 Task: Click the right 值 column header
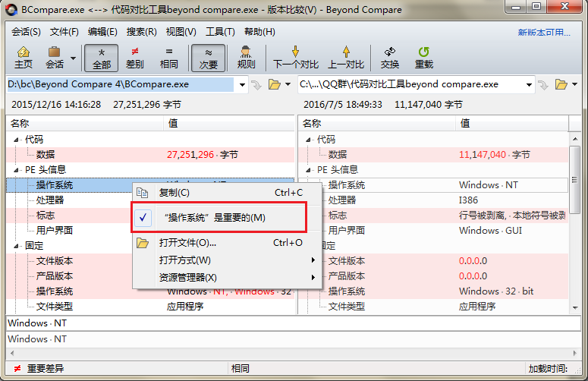[512, 124]
